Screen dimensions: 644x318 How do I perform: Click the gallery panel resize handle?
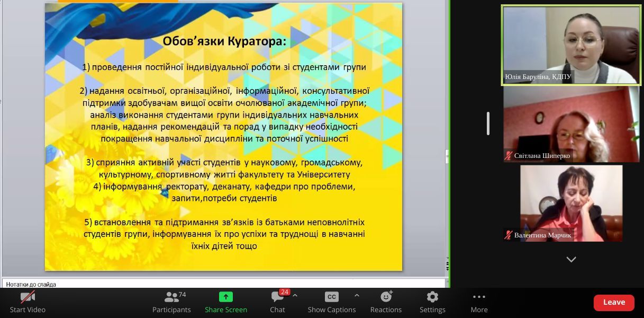(488, 123)
